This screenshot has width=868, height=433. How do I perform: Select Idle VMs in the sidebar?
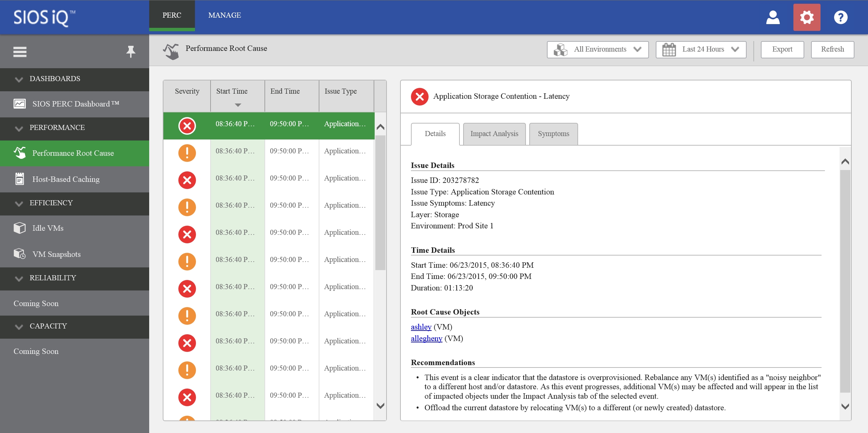tap(75, 228)
